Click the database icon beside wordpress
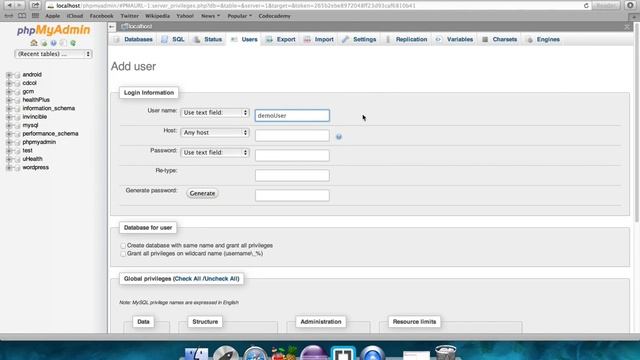Viewport: 640px width, 360px height. (x=17, y=168)
